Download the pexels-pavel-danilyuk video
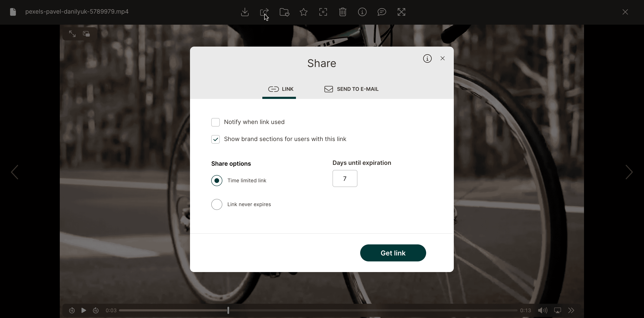Image resolution: width=644 pixels, height=318 pixels. 245,12
